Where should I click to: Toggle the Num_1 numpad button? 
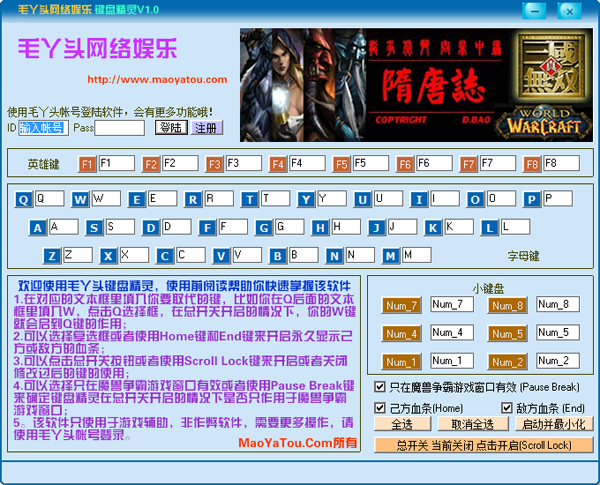point(401,361)
